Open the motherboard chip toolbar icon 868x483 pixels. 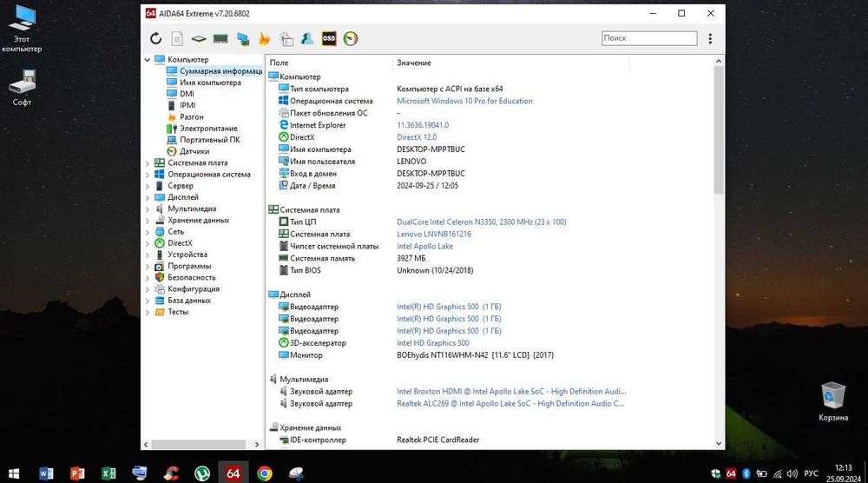pyautogui.click(x=199, y=39)
